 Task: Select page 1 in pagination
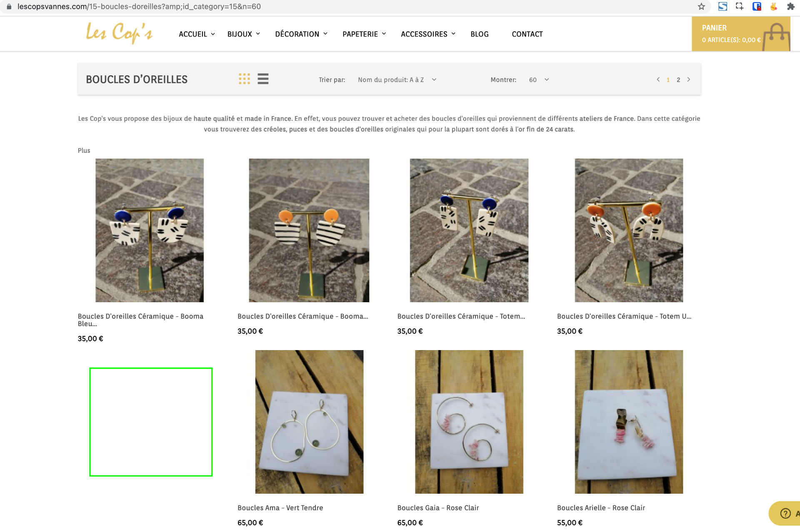(x=668, y=80)
